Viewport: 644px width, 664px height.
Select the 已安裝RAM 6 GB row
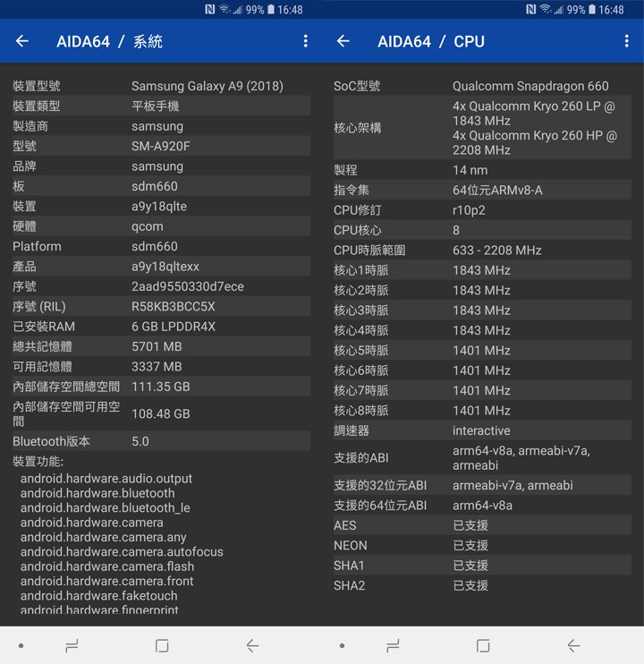click(161, 327)
